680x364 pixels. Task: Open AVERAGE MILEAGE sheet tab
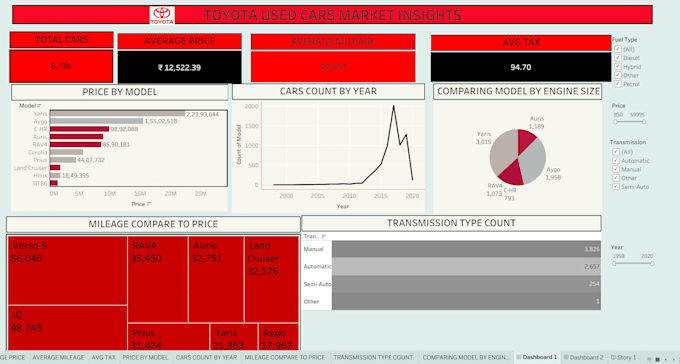(58, 357)
